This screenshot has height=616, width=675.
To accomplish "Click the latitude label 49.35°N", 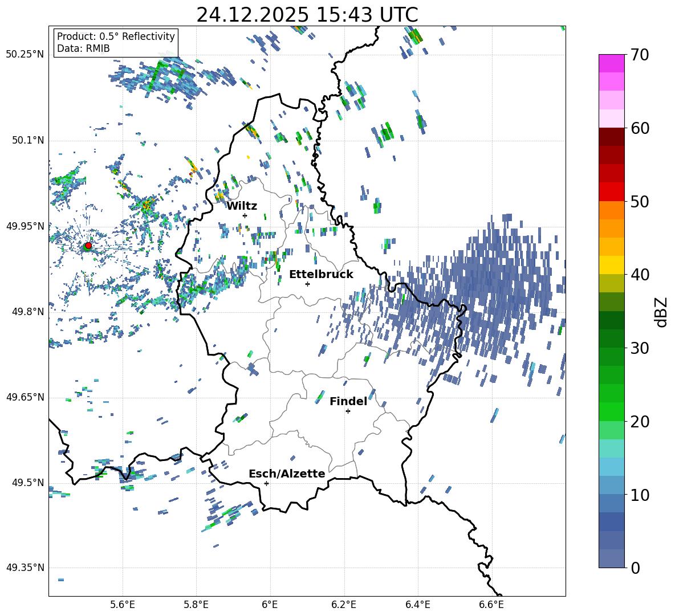I will pyautogui.click(x=25, y=568).
